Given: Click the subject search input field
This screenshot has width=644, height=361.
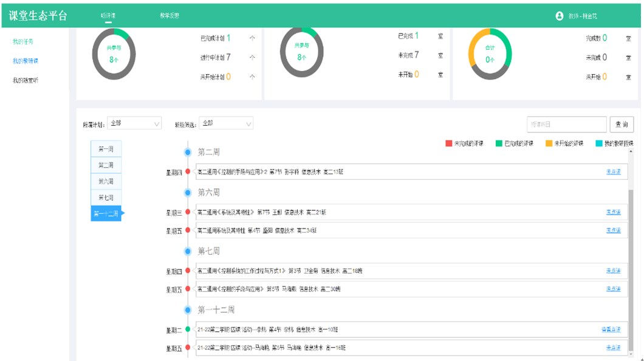Looking at the screenshot, I should [566, 124].
